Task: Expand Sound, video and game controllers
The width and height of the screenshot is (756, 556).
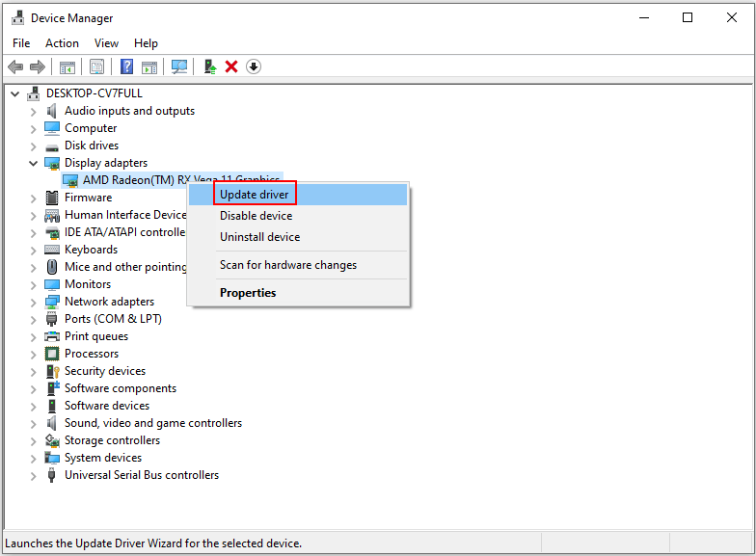Action: point(33,424)
